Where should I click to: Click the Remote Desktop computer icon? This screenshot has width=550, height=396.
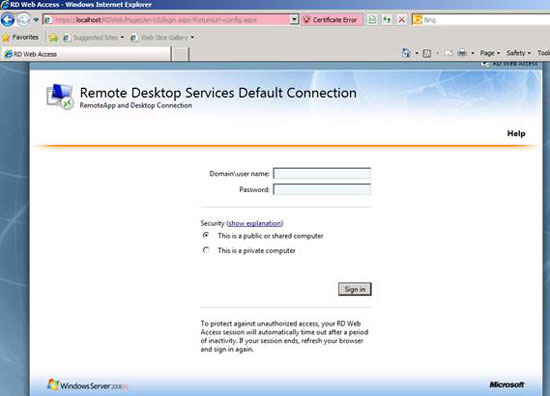coord(60,96)
